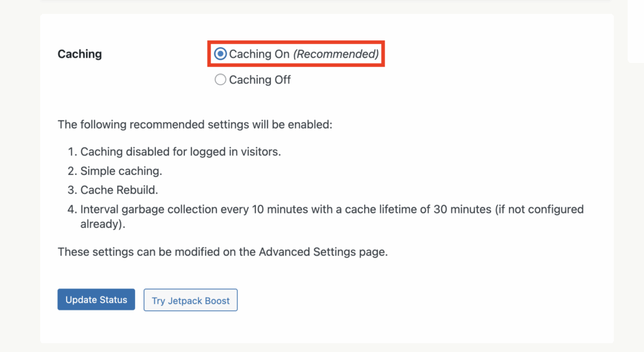This screenshot has width=644, height=352.
Task: Click the partial white panel at top right
Action: pyautogui.click(x=636, y=31)
